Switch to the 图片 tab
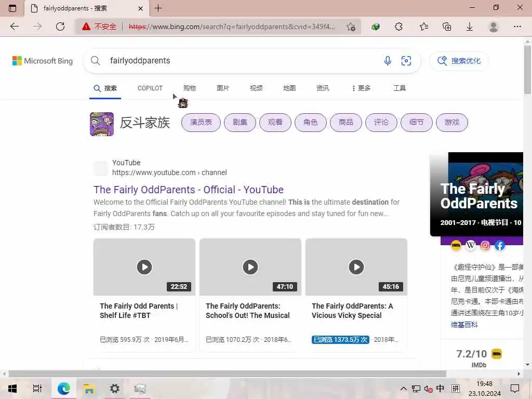The image size is (532, 399). [223, 88]
